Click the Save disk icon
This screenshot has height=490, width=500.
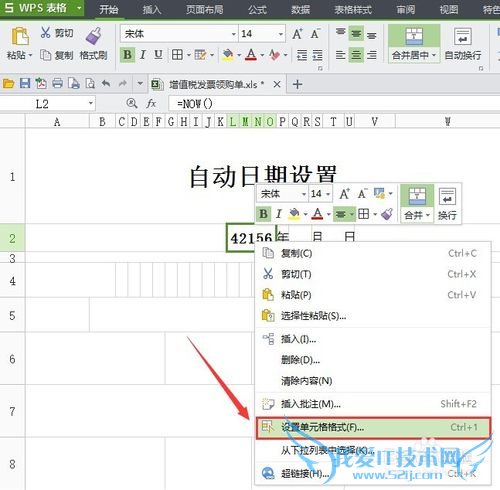point(25,83)
